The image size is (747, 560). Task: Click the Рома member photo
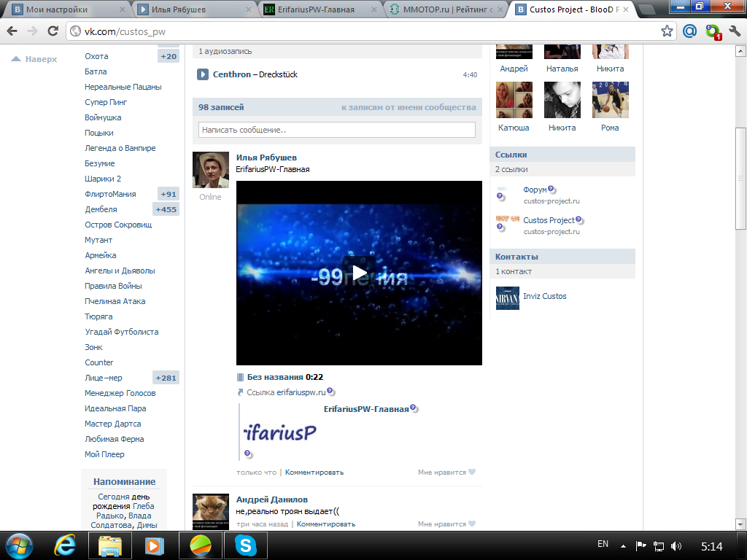[611, 99]
